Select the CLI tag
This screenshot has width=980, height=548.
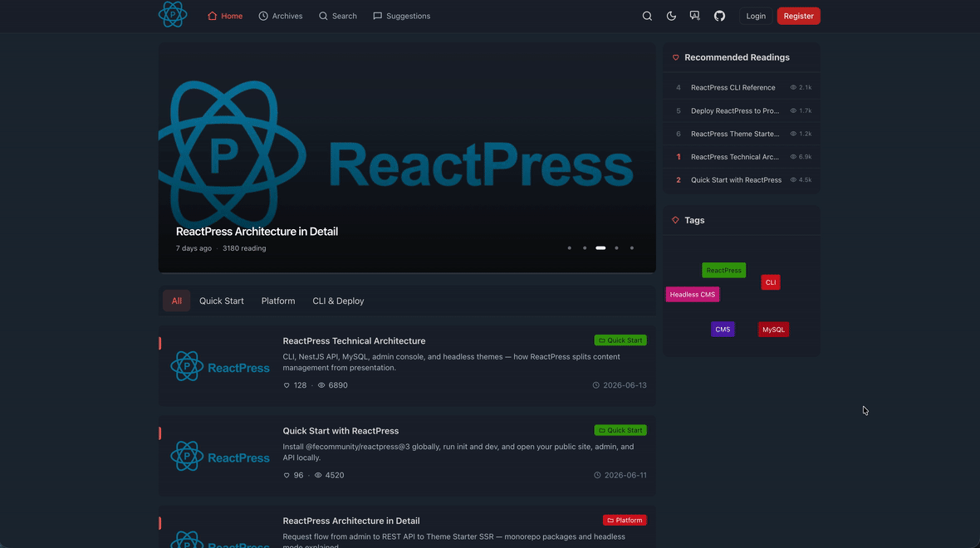point(771,282)
